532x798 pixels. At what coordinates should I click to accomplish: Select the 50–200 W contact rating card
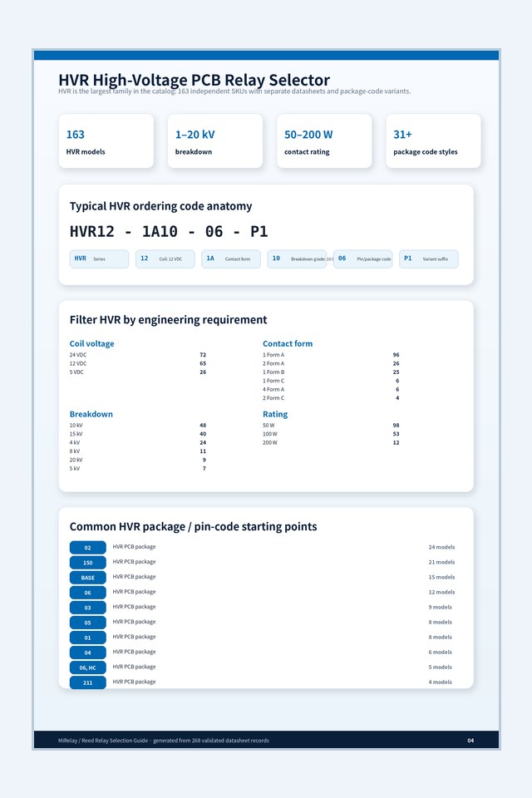[324, 141]
